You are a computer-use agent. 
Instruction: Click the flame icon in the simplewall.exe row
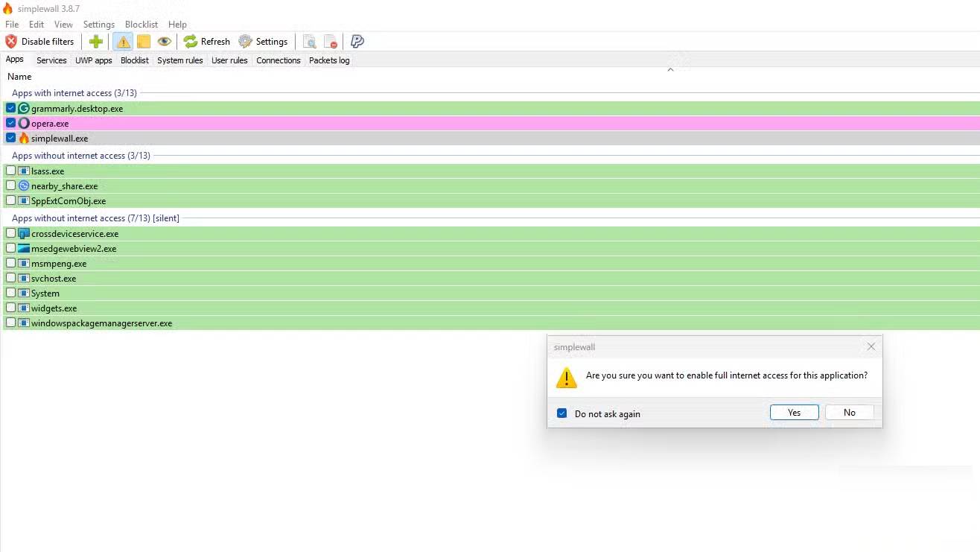[24, 139]
